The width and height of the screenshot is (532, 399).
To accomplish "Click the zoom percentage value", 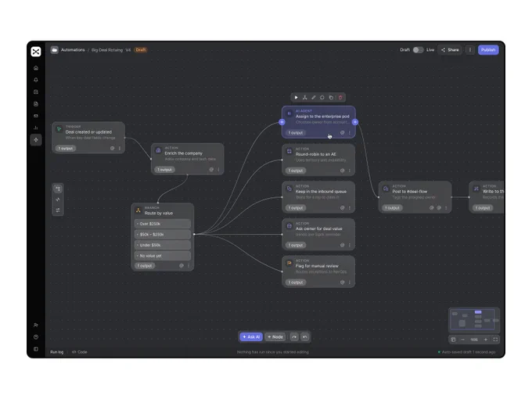I will [x=474, y=340].
